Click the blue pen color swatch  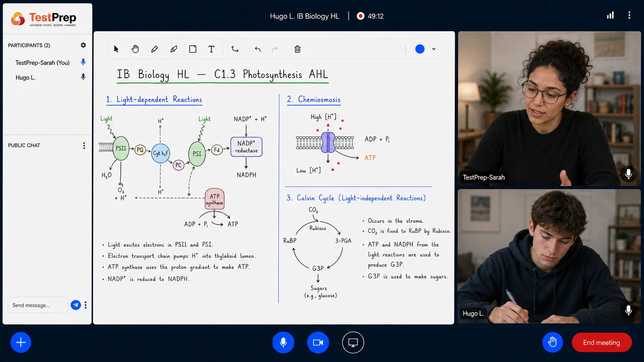(x=420, y=49)
